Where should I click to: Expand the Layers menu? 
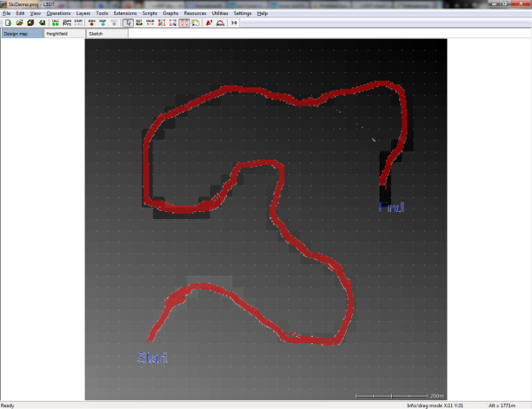[83, 14]
